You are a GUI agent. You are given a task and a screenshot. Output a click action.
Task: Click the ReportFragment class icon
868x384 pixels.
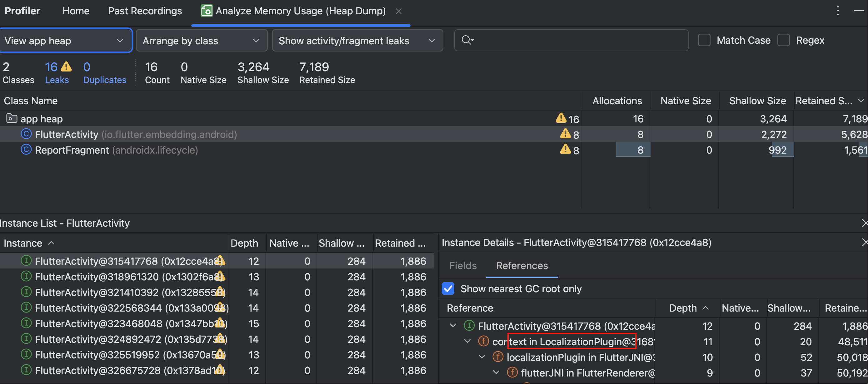[26, 150]
